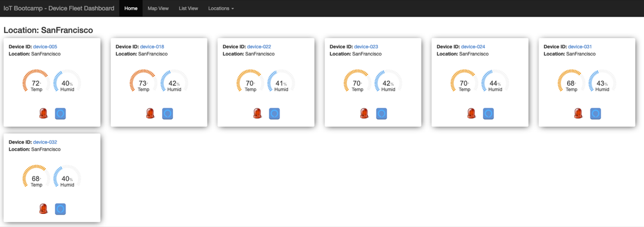
Task: Click the red alarm light on device-023
Action: click(364, 114)
